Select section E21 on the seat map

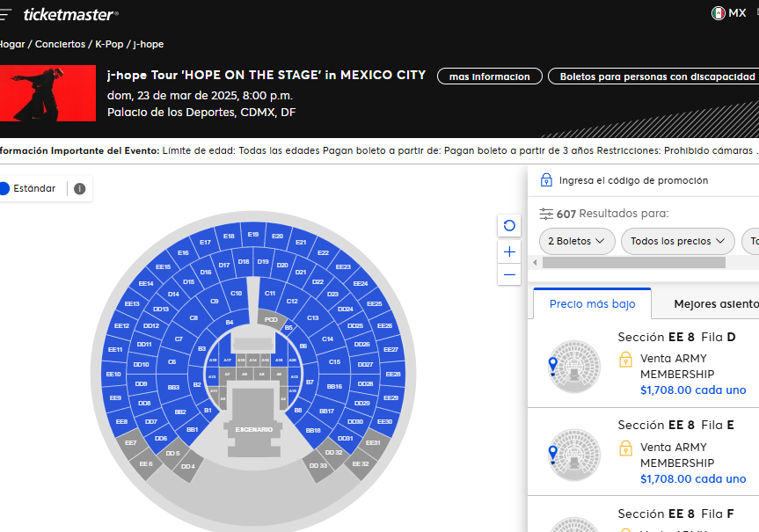tap(301, 242)
